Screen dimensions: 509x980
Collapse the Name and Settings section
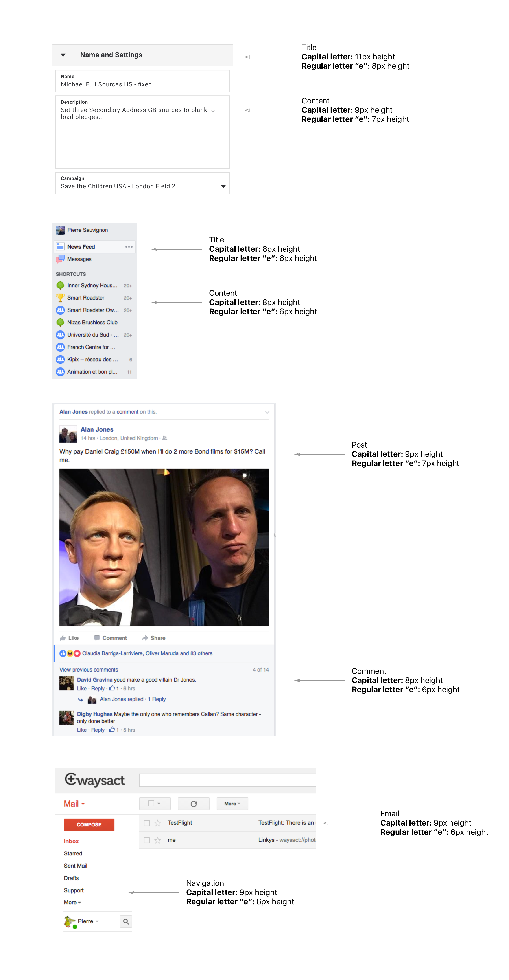(63, 55)
